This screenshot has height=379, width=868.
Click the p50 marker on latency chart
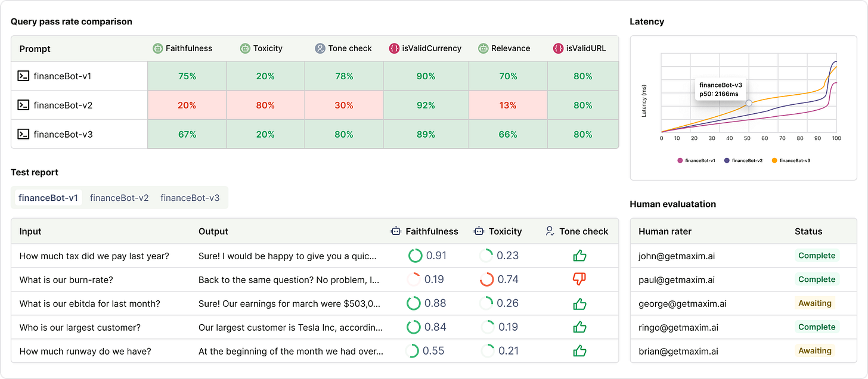coord(749,103)
